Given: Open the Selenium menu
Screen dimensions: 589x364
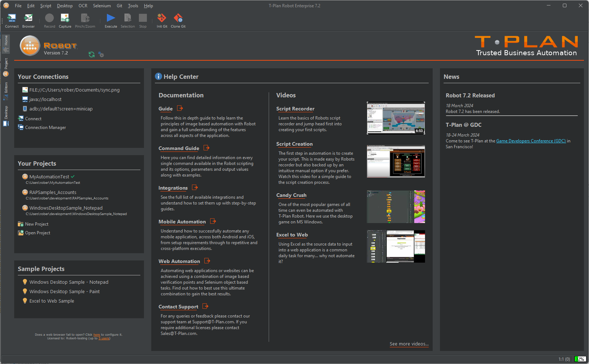Looking at the screenshot, I should (102, 6).
